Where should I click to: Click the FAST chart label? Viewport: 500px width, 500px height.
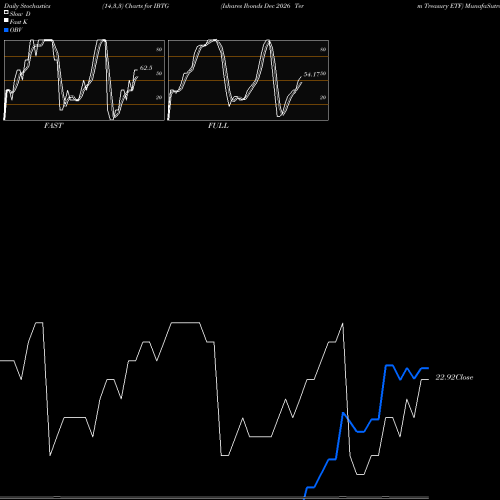[53, 126]
